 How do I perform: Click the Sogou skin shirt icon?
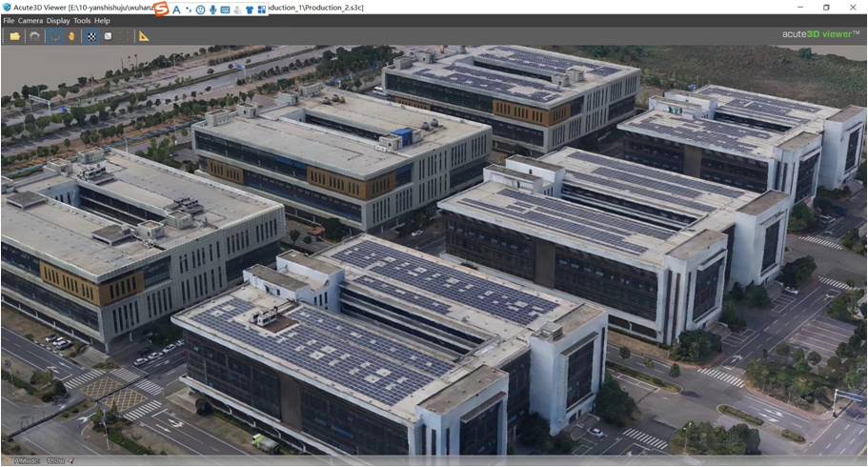coord(250,9)
